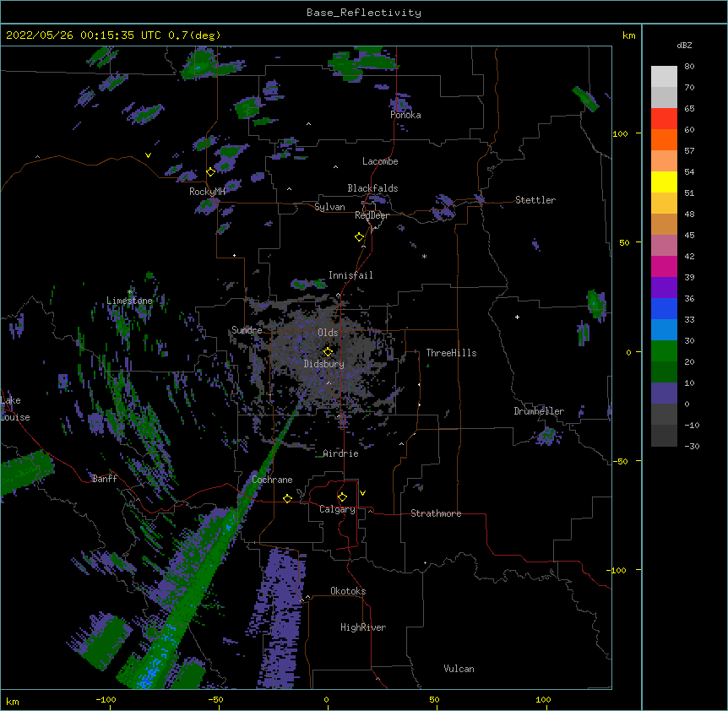This screenshot has height=711, width=728.
Task: Click the Didsbury town label
Action: (324, 364)
